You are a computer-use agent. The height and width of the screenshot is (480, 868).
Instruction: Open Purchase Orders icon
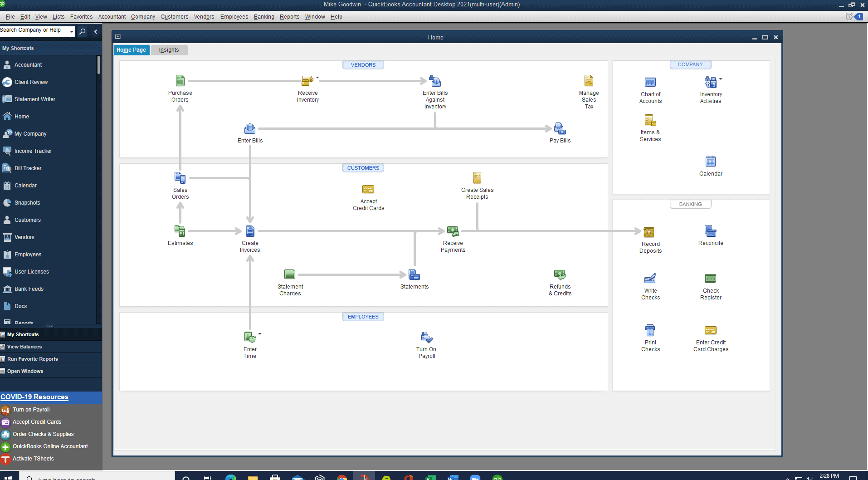click(180, 81)
